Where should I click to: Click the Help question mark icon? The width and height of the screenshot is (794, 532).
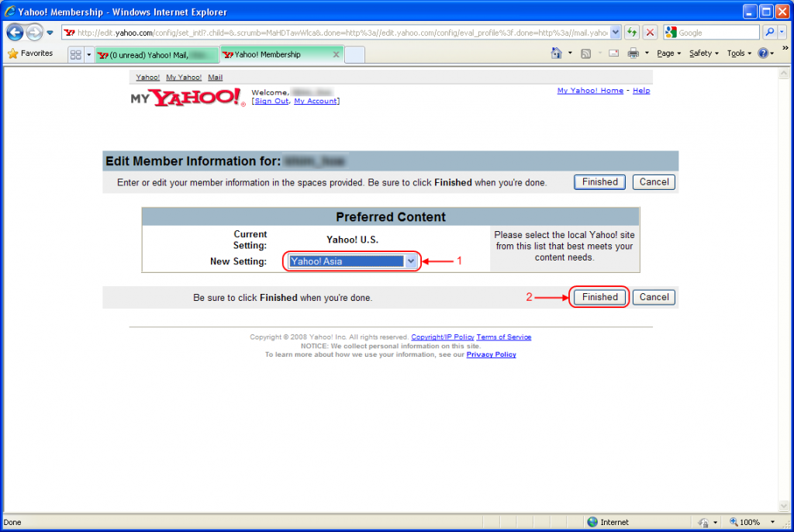(x=762, y=54)
